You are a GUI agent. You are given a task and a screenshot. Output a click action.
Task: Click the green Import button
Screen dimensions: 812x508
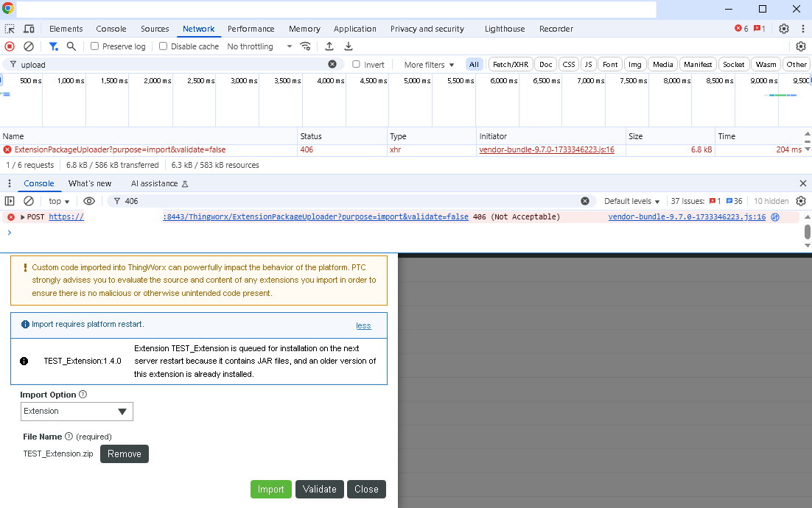(x=270, y=489)
